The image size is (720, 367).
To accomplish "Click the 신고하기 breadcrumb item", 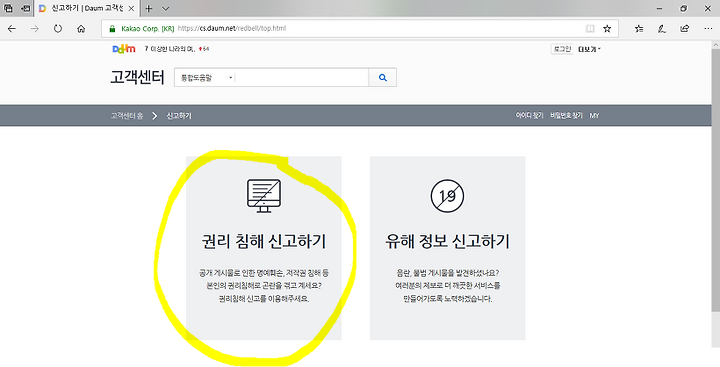I will click(x=179, y=116).
